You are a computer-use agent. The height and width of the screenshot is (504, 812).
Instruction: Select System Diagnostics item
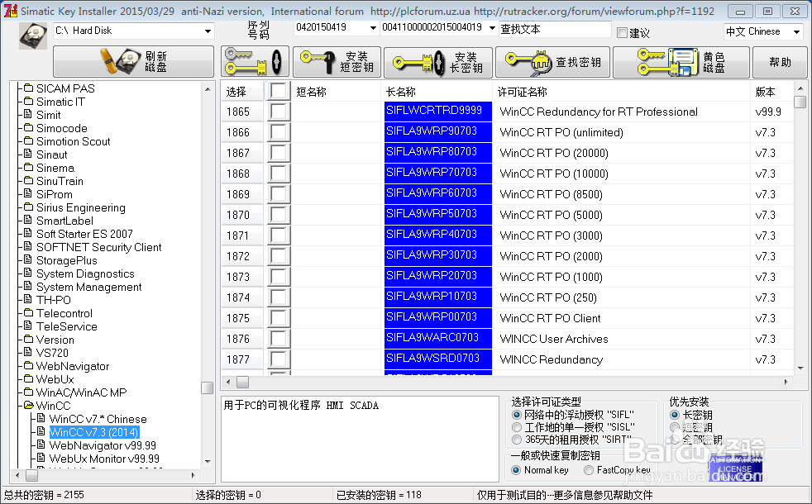(x=85, y=273)
